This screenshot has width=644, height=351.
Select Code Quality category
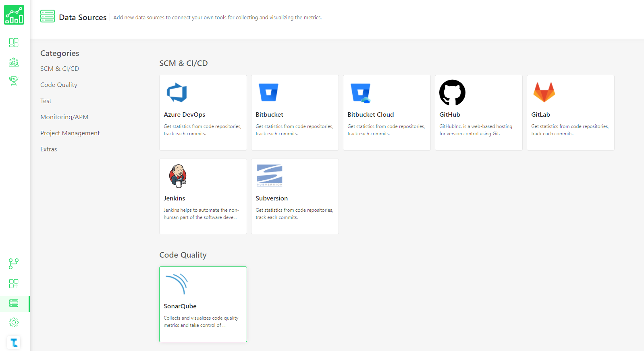(59, 85)
